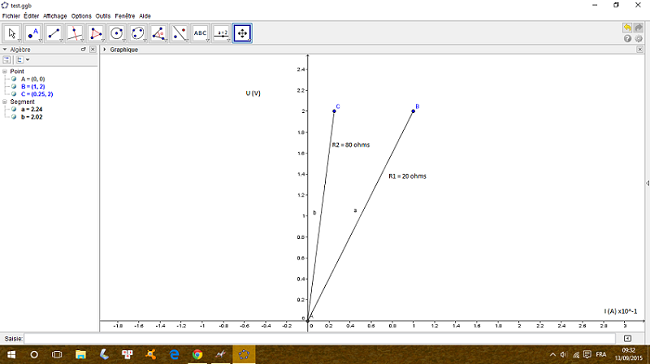Click the Saisie input field
This screenshot has width=650, height=364.
pyautogui.click(x=320, y=339)
